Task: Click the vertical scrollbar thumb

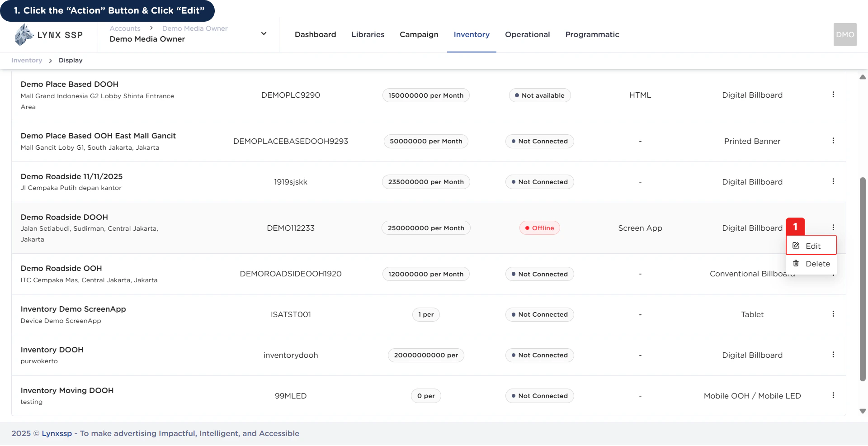Action: point(863,279)
